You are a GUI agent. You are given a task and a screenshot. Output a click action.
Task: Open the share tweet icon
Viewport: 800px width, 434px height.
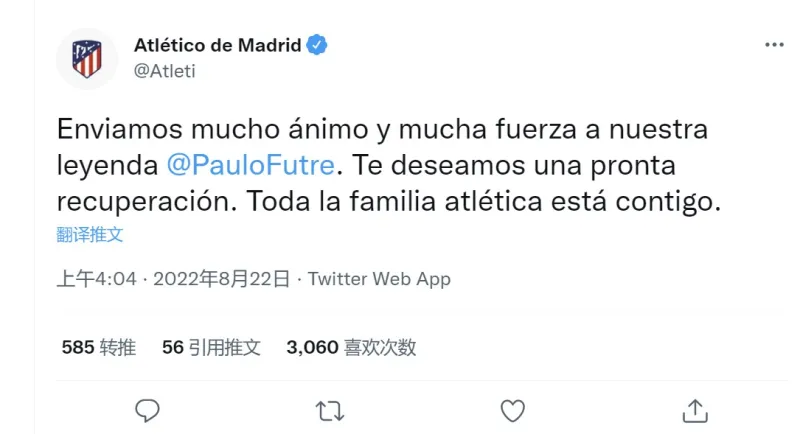[695, 410]
